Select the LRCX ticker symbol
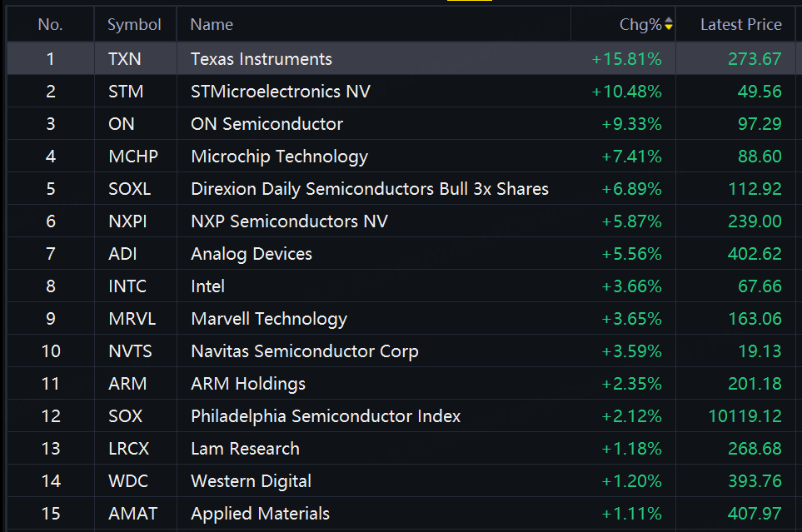Image resolution: width=802 pixels, height=532 pixels. [x=129, y=449]
